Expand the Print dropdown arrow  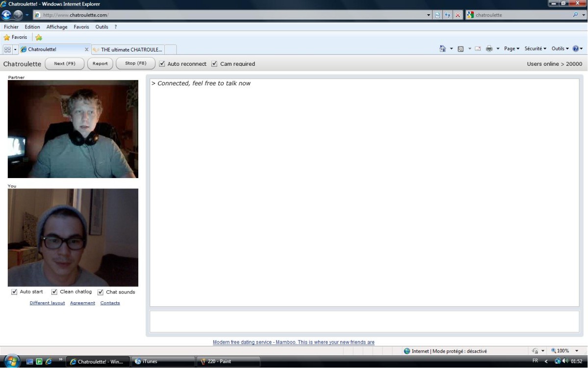(x=498, y=49)
